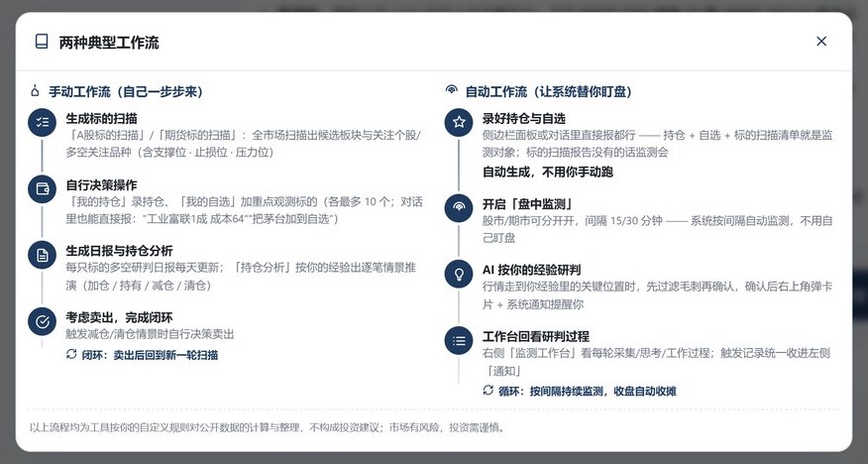
Task: Click the description starting 右侧「监测工作台」
Action: (x=657, y=362)
